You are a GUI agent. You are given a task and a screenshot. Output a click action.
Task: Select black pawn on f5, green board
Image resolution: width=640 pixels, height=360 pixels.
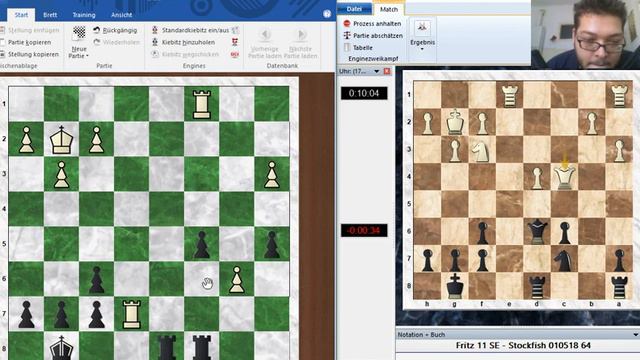coord(201,245)
